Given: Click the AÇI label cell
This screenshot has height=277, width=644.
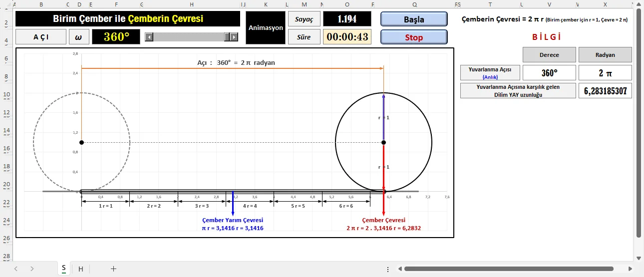Looking at the screenshot, I should (41, 37).
